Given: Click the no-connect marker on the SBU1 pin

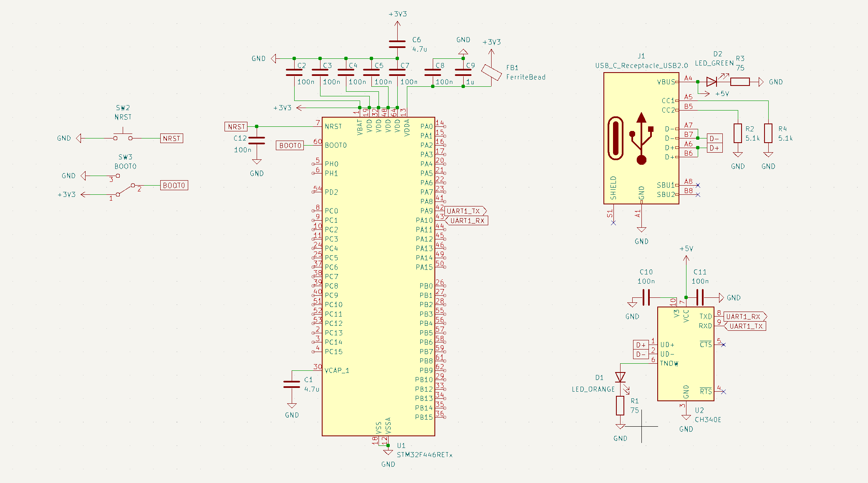Looking at the screenshot, I should pyautogui.click(x=698, y=185).
